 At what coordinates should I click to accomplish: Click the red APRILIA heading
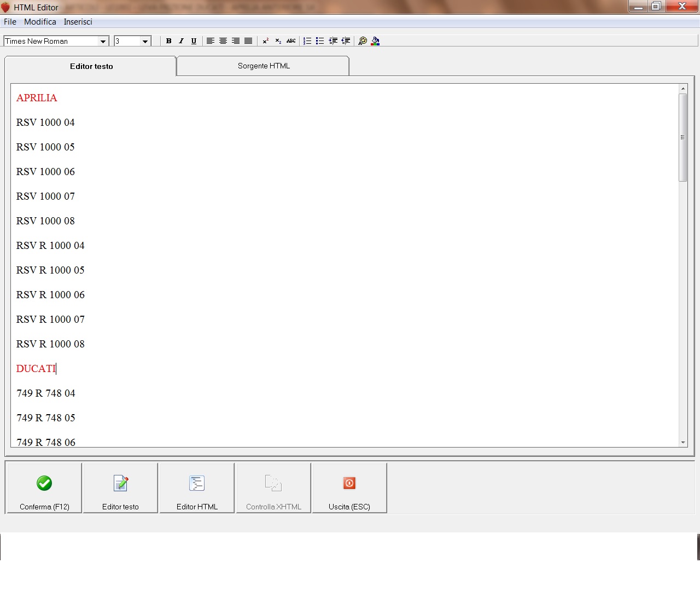37,98
